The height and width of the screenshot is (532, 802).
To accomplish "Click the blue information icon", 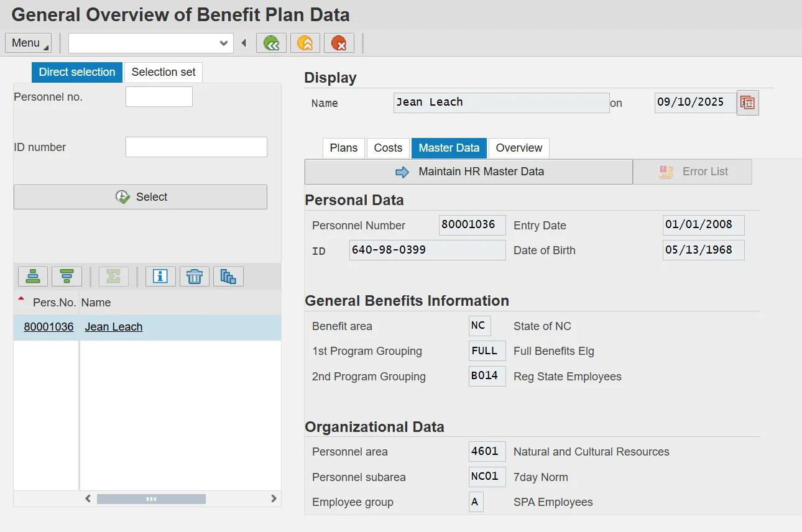I will (x=160, y=277).
